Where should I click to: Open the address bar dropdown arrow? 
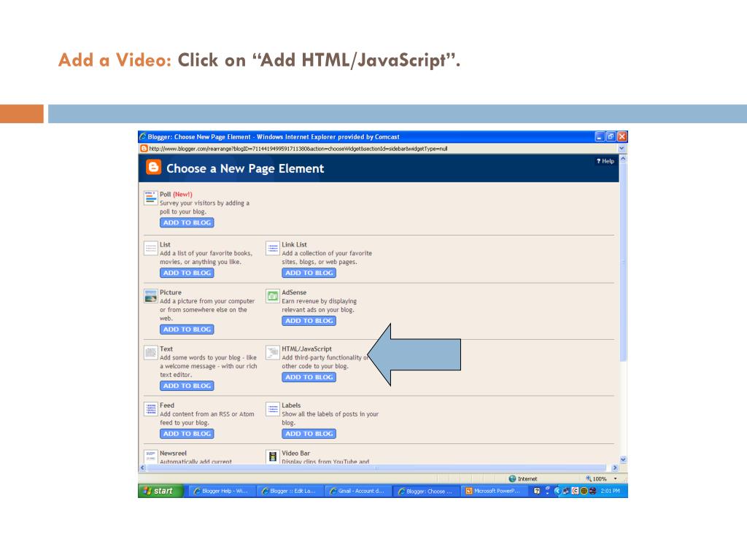(622, 149)
